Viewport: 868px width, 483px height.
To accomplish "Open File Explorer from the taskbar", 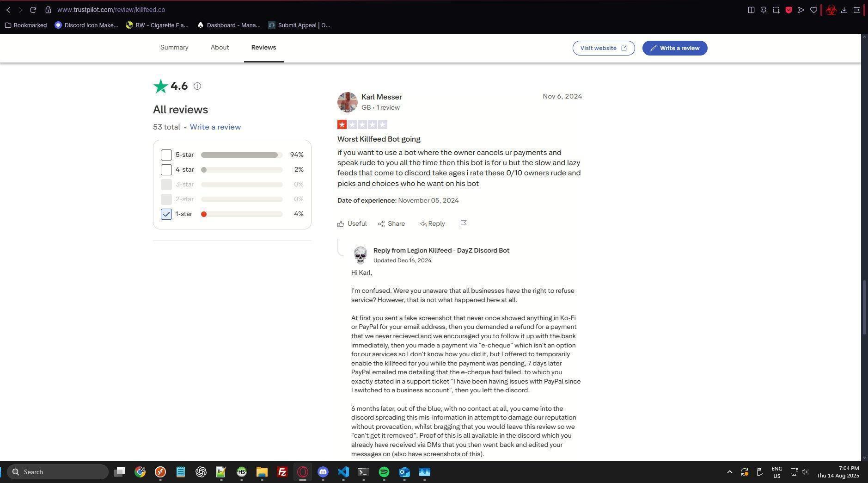I will coord(262,472).
